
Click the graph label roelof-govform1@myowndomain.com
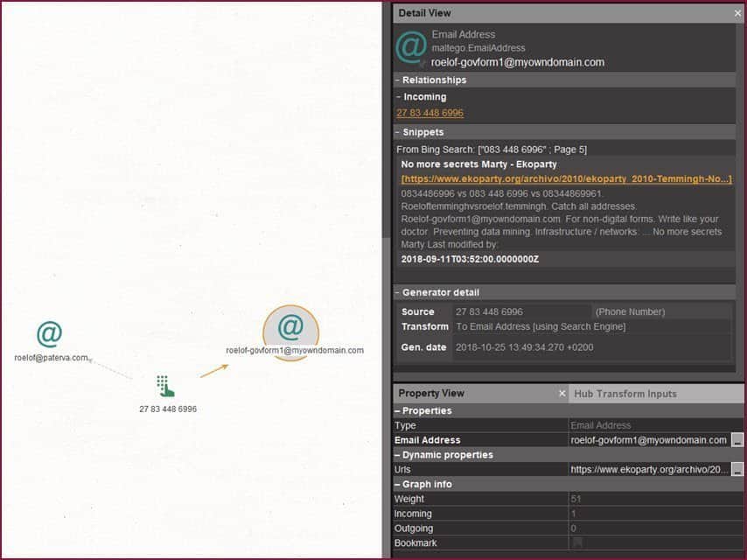point(295,350)
